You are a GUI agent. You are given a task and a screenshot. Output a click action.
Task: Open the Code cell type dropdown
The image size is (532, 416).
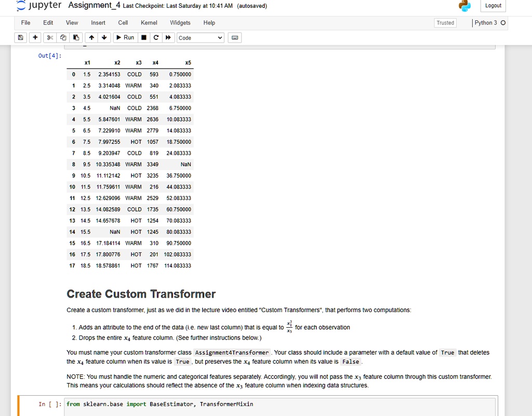200,37
